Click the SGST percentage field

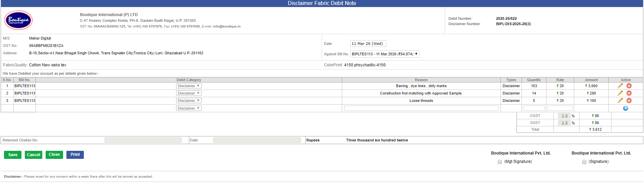click(565, 123)
